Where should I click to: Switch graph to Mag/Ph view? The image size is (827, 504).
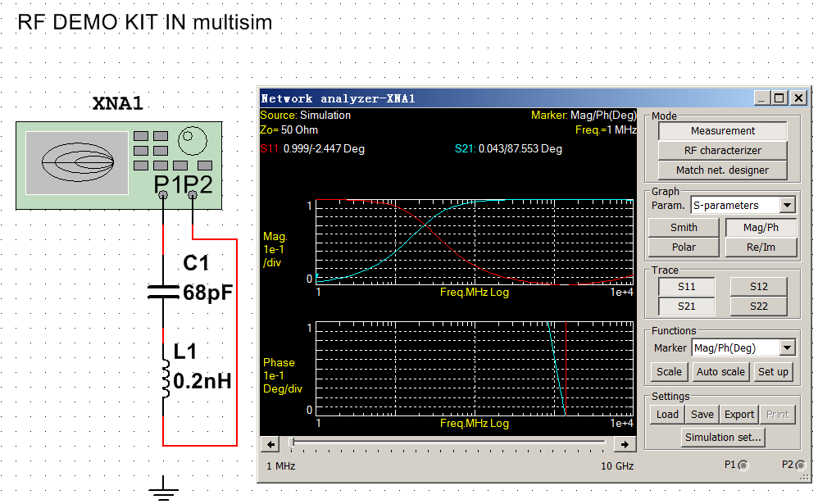pos(761,228)
